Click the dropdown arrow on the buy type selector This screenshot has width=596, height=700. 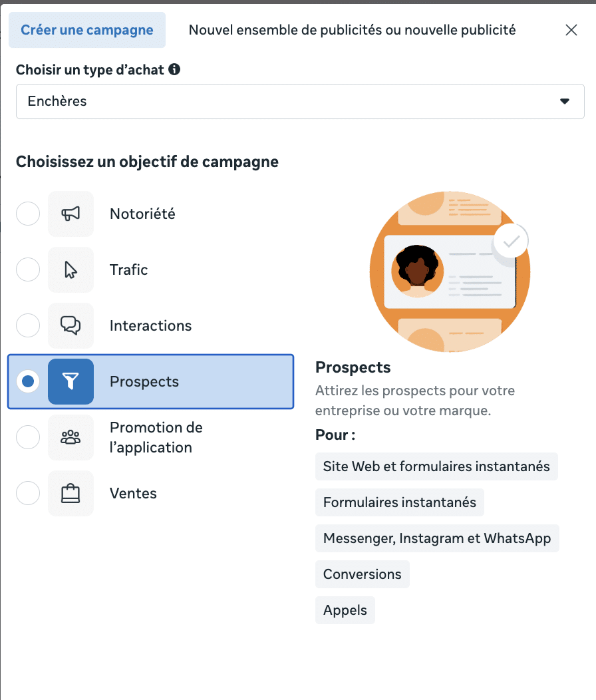565,101
